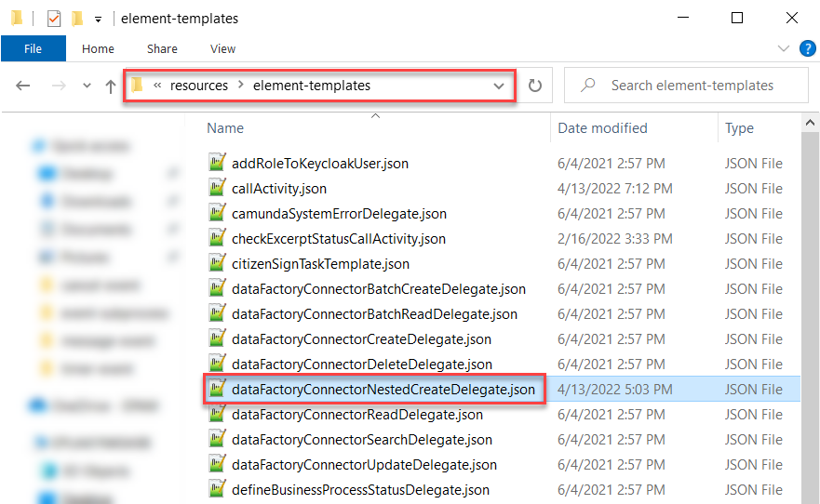Open the Customize Quick Access Toolbar dropdown

[x=98, y=19]
